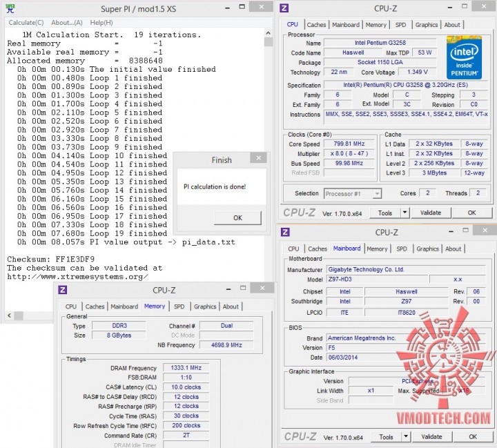Open the About menu in Super PI
This screenshot has height=448, width=497.
pyautogui.click(x=67, y=23)
